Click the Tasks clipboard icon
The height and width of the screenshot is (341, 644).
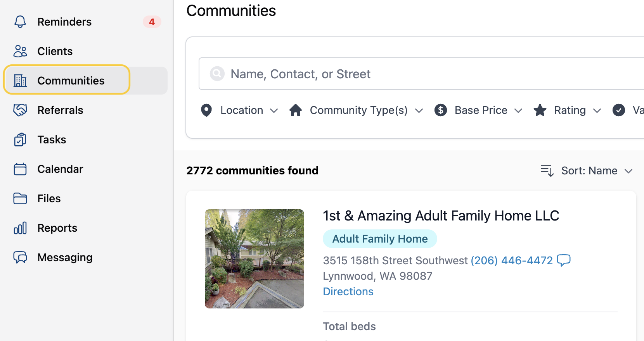tap(20, 139)
